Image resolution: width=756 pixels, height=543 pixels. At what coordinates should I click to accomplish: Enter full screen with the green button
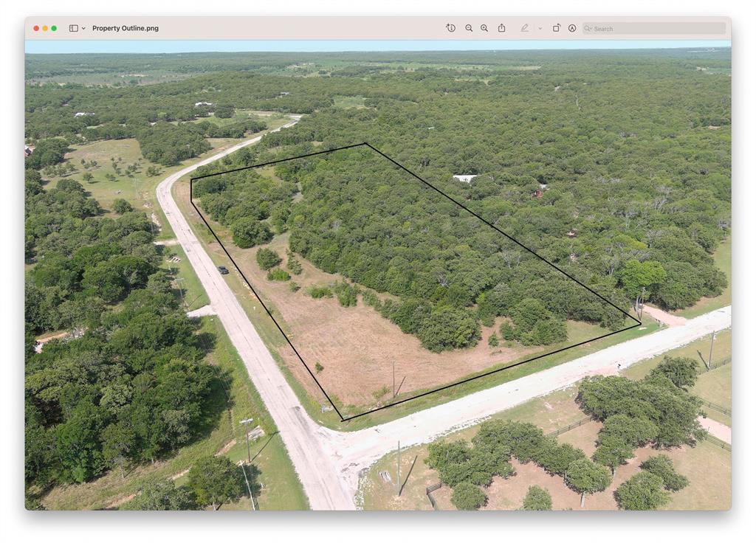pos(54,28)
